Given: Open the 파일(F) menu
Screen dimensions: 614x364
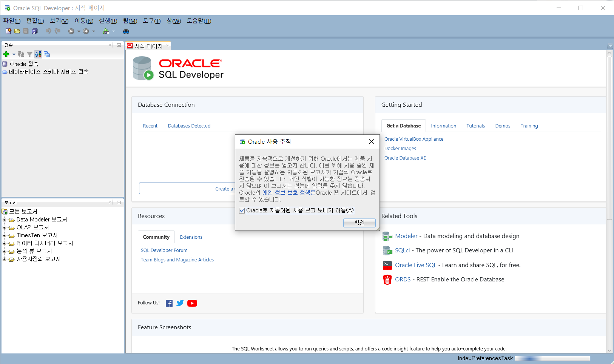Looking at the screenshot, I should (x=12, y=21).
